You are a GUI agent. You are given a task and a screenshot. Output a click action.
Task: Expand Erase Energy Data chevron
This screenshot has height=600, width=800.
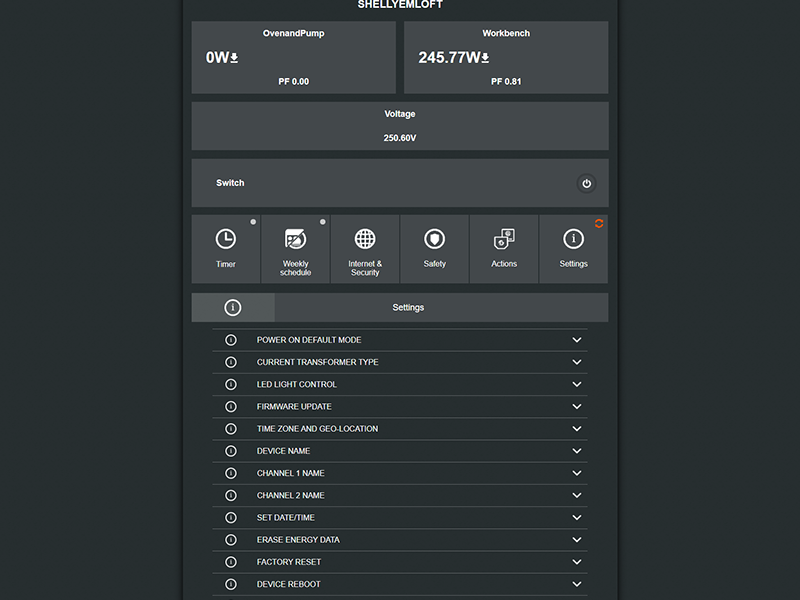[577, 540]
